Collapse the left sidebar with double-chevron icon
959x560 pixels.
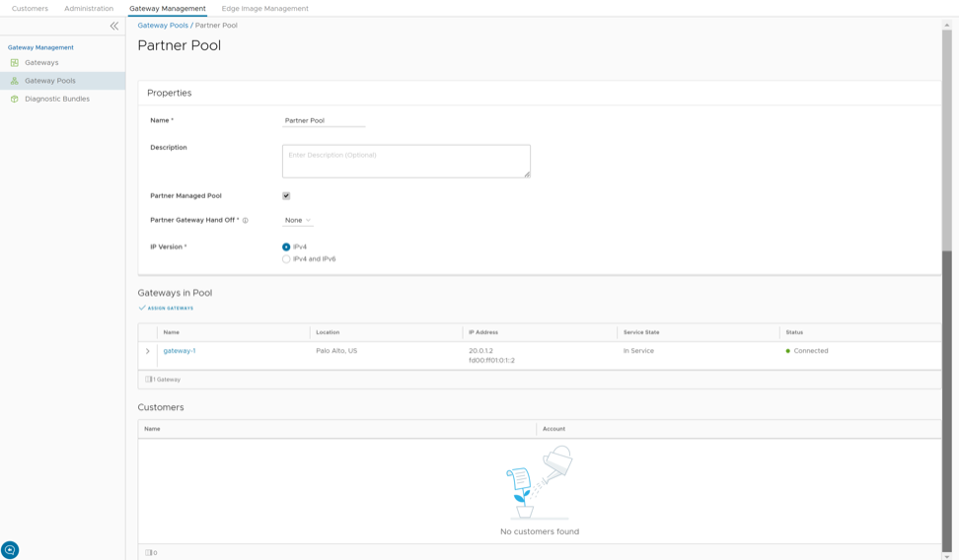coord(113,27)
